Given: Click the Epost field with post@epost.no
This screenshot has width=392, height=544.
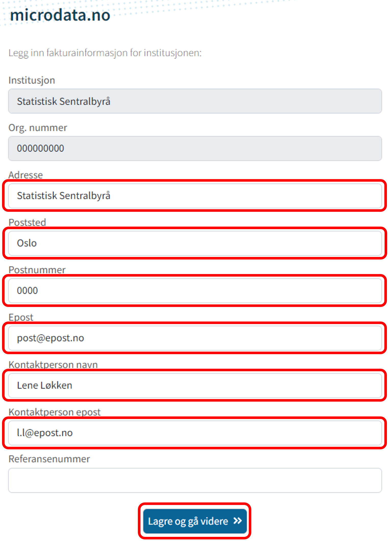Looking at the screenshot, I should coord(195,338).
